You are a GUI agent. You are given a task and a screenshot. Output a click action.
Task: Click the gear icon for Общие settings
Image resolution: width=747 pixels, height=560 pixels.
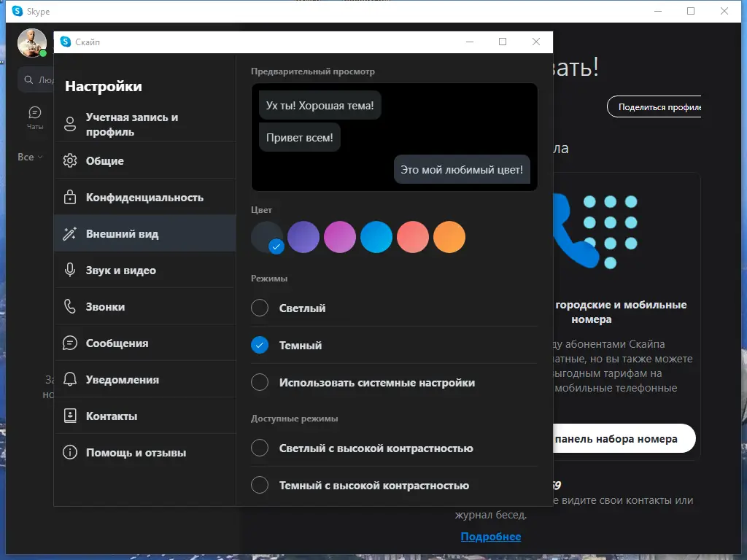tap(71, 160)
